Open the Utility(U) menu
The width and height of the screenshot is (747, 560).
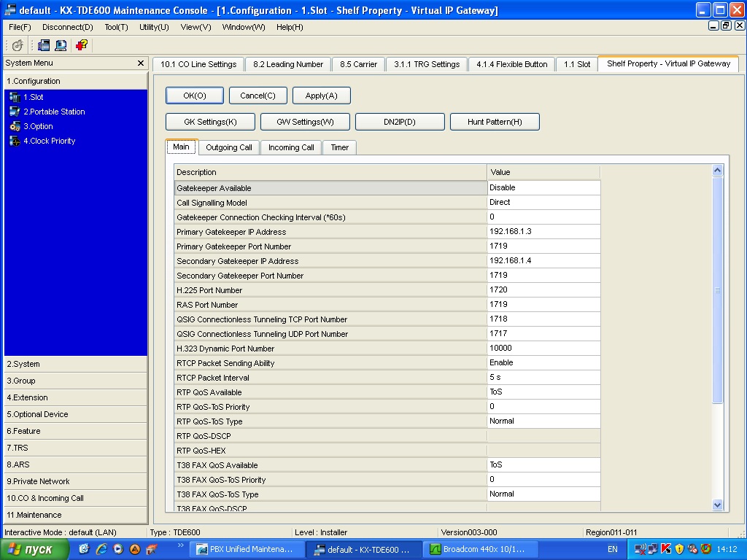[x=154, y=27]
